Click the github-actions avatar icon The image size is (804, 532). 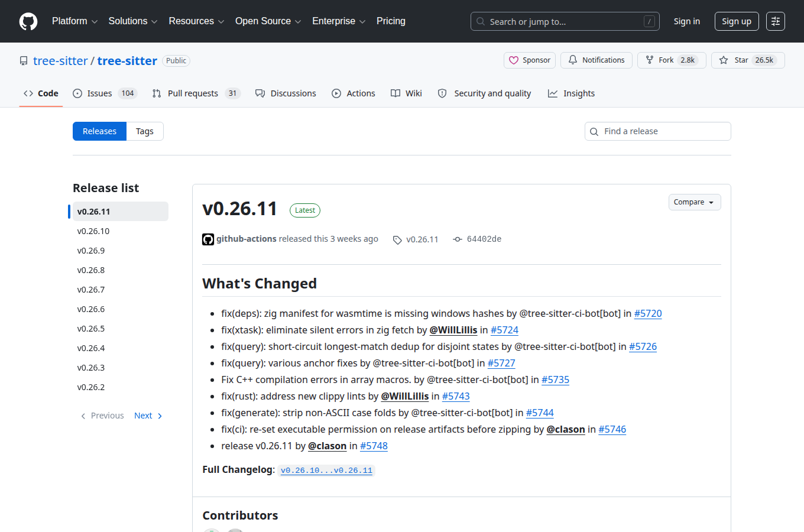[x=208, y=239]
